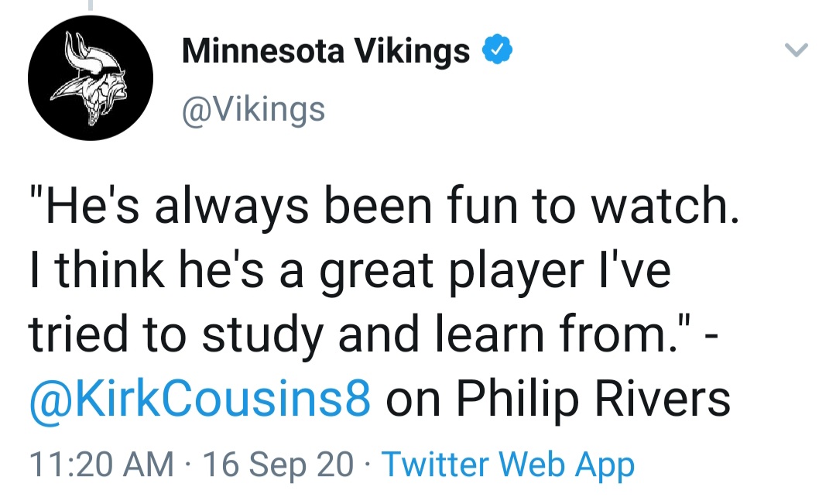Click the 11:20 AM timestamp

pyautogui.click(x=101, y=464)
